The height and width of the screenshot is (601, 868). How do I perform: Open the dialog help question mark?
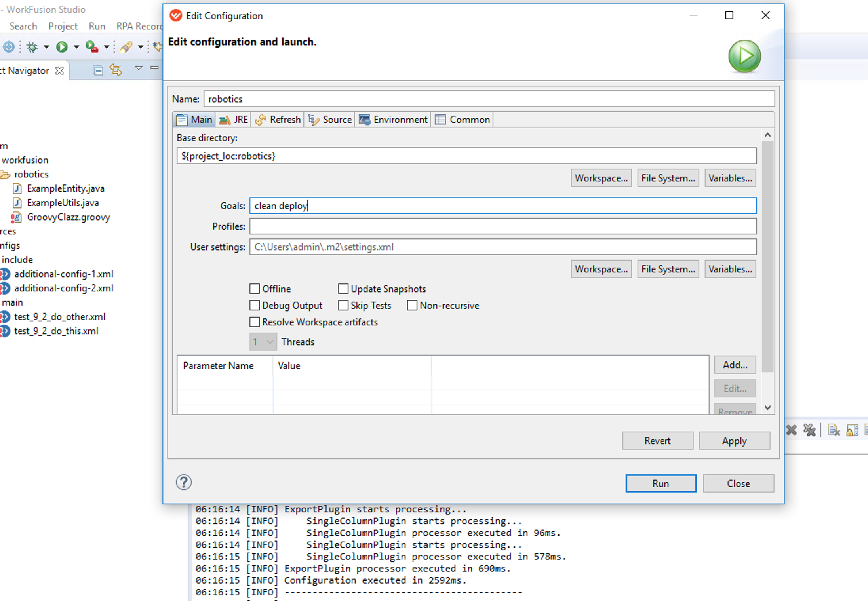[184, 482]
